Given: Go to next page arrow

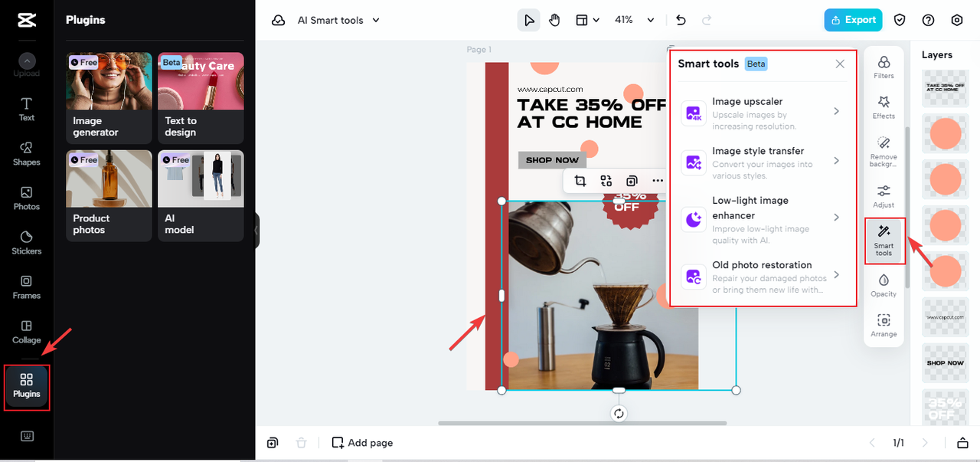Looking at the screenshot, I should click(x=925, y=443).
